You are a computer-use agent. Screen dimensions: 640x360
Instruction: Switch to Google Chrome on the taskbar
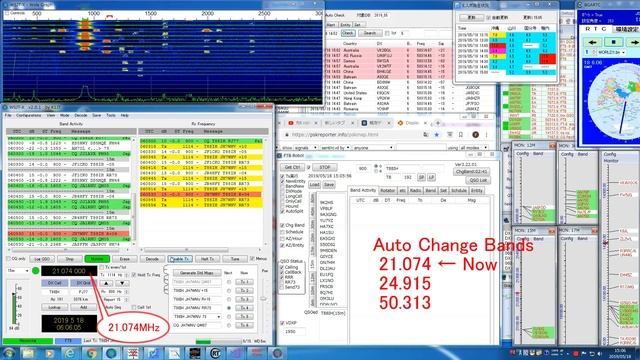click(91, 353)
